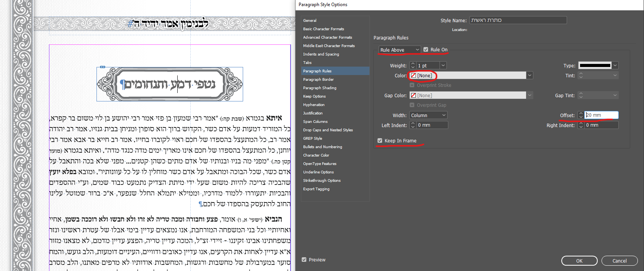Select Paragraph Rules category
Screen dimensions: 644x271
[x=335, y=71]
